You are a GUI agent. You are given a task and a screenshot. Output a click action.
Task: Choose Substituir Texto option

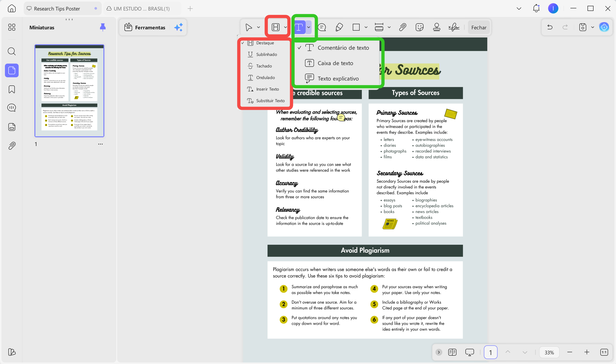point(265,101)
